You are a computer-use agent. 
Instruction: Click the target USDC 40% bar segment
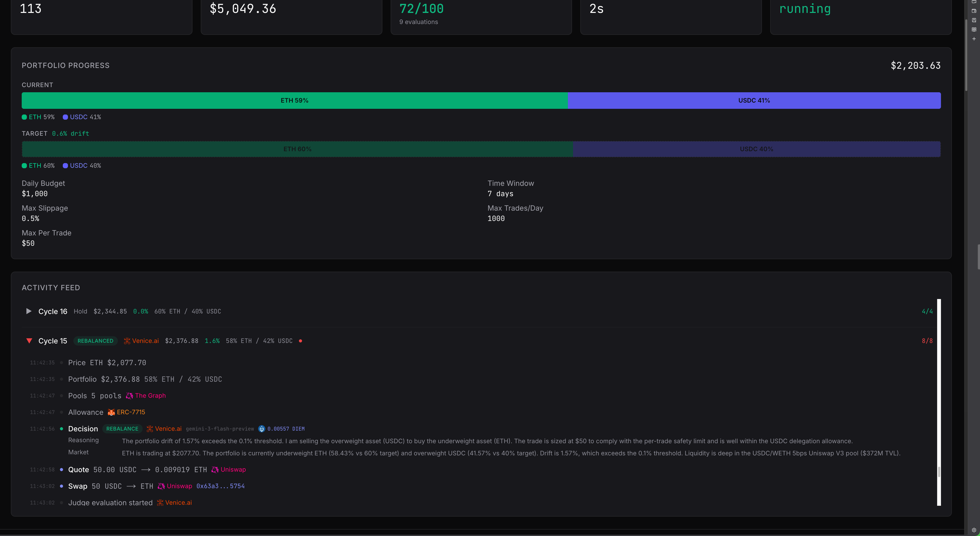(x=757, y=149)
